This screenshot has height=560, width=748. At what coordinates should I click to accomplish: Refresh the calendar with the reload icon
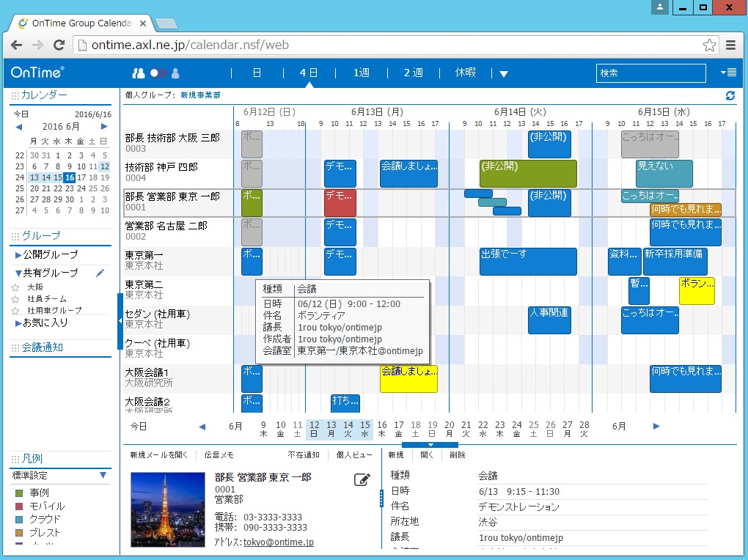pyautogui.click(x=730, y=95)
